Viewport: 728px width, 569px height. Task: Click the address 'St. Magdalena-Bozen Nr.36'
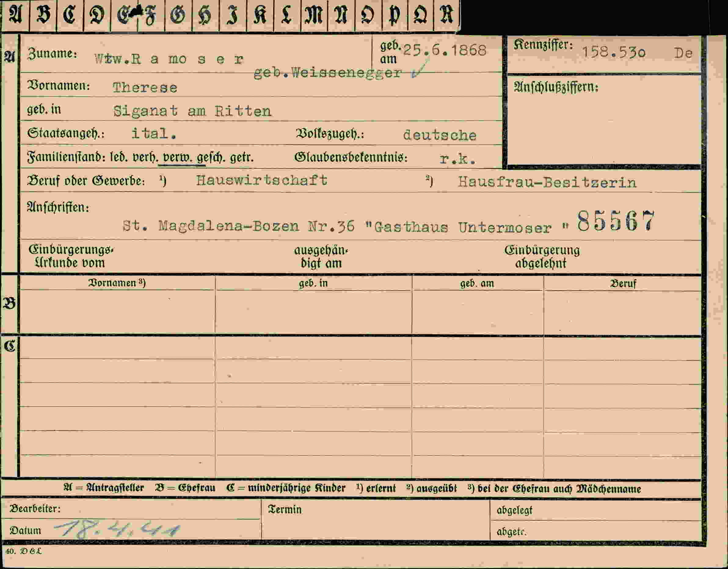(239, 226)
